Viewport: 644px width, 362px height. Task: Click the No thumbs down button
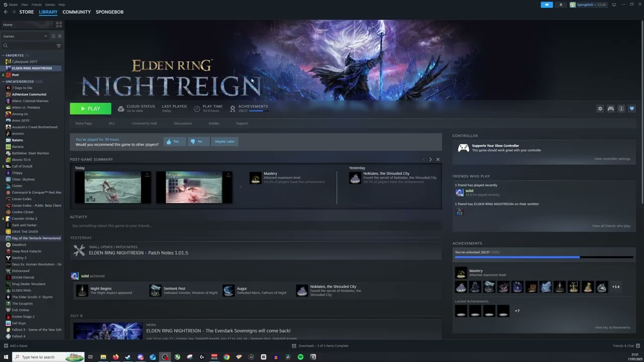[x=198, y=141]
